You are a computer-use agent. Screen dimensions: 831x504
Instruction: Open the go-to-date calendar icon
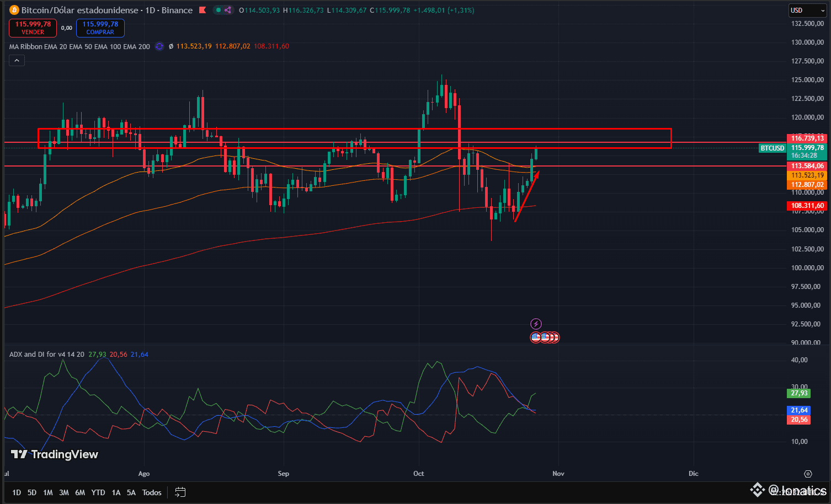coord(180,492)
